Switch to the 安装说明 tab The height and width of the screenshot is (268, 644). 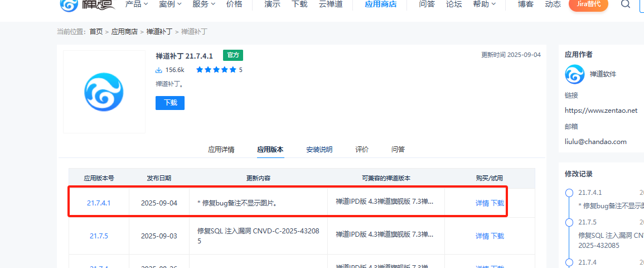(x=319, y=150)
